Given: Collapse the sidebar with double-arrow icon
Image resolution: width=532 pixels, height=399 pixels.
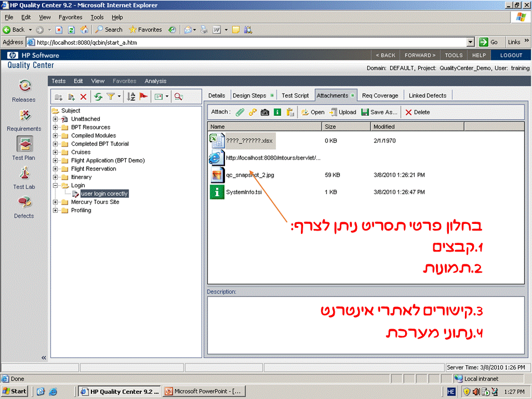Looking at the screenshot, I should click(43, 357).
